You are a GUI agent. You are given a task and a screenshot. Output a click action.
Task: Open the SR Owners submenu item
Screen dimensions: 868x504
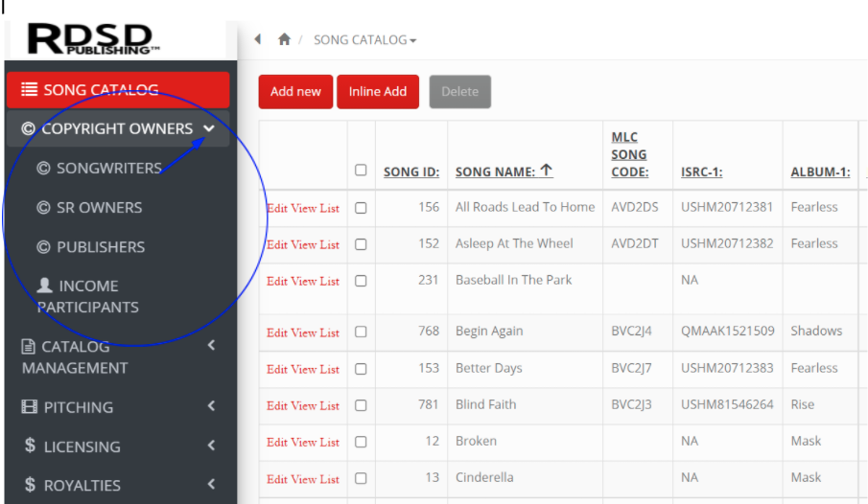point(99,208)
